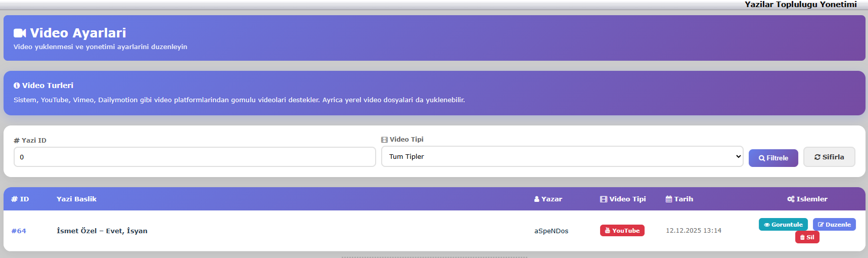
Task: Click the YouTube video type badge
Action: click(x=622, y=231)
